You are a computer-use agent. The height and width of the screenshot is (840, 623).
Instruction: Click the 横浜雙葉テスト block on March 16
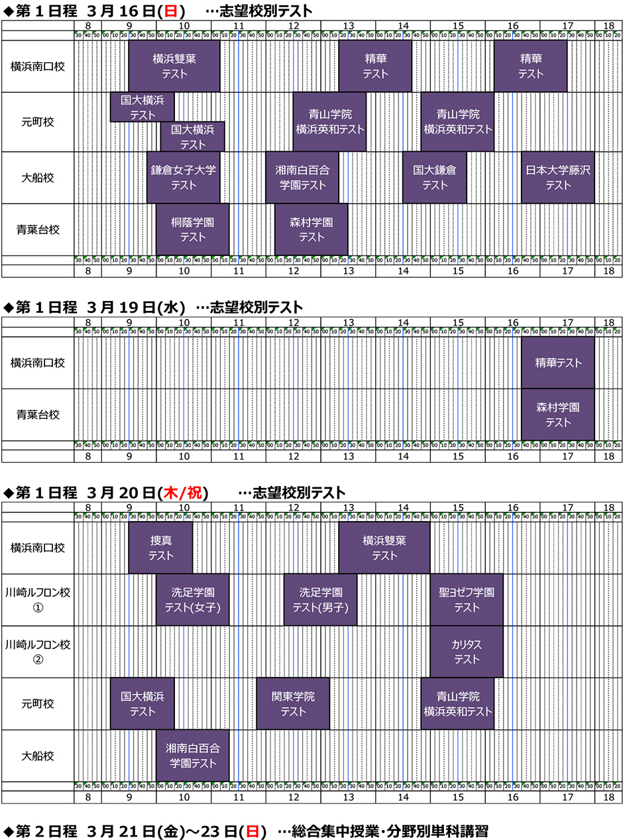pos(174,66)
